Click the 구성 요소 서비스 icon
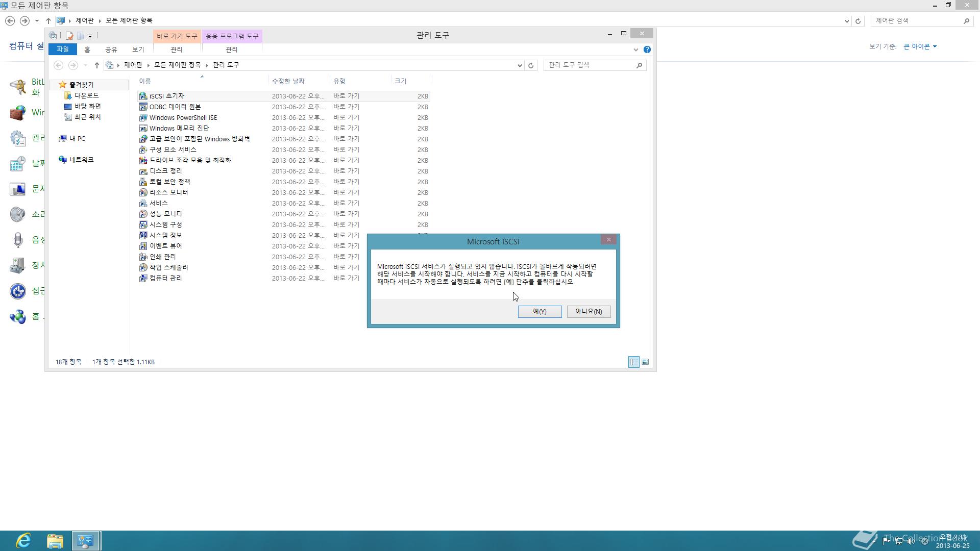The image size is (980, 551). (x=143, y=149)
